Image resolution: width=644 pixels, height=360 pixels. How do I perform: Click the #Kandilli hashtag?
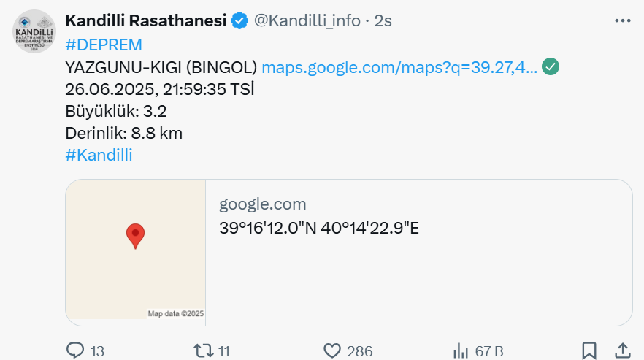(99, 156)
